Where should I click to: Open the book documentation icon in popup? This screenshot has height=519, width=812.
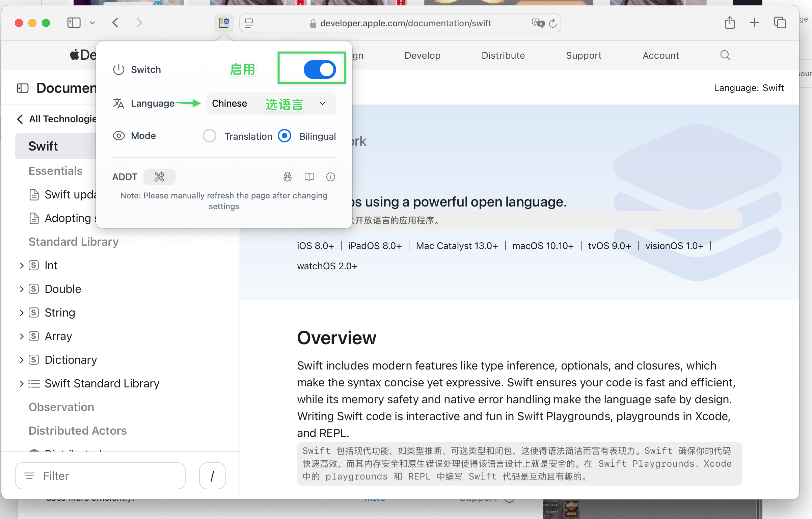click(x=309, y=177)
